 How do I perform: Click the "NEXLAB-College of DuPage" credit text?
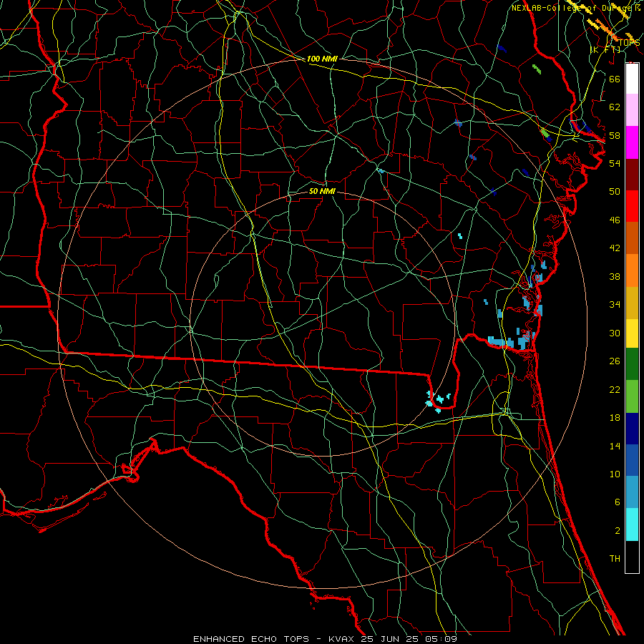coord(571,8)
